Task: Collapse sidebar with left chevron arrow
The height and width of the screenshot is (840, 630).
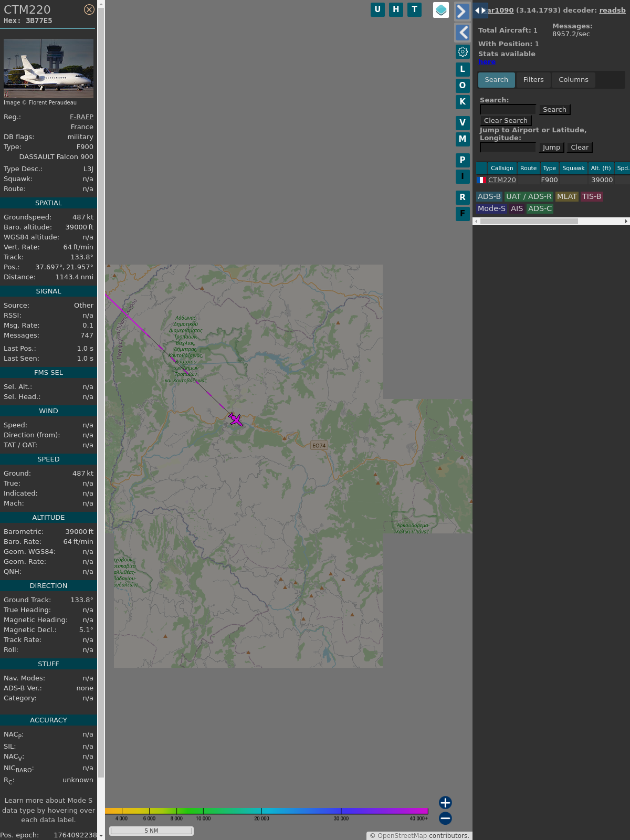Action: click(x=462, y=33)
